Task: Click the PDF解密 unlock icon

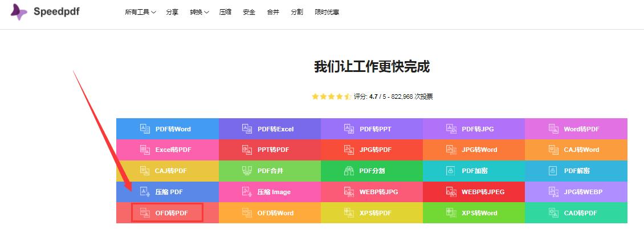Action: [x=553, y=171]
